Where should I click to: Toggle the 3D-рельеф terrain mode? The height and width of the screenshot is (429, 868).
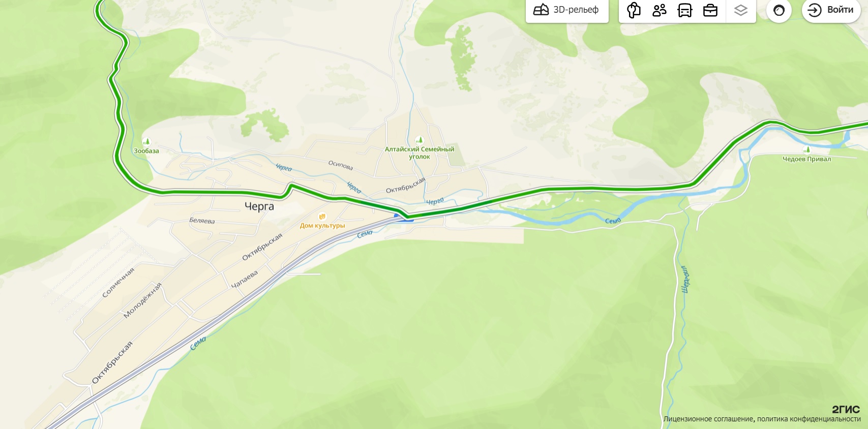tap(567, 10)
